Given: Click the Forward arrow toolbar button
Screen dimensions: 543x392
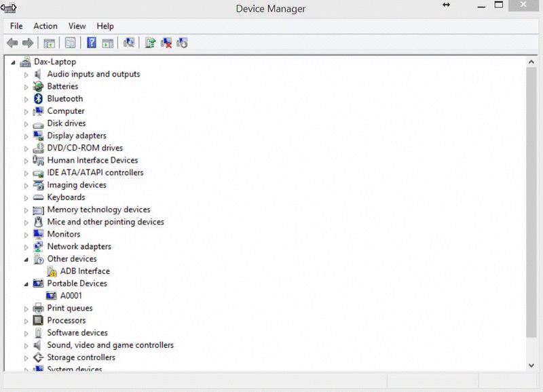Looking at the screenshot, I should 28,43.
